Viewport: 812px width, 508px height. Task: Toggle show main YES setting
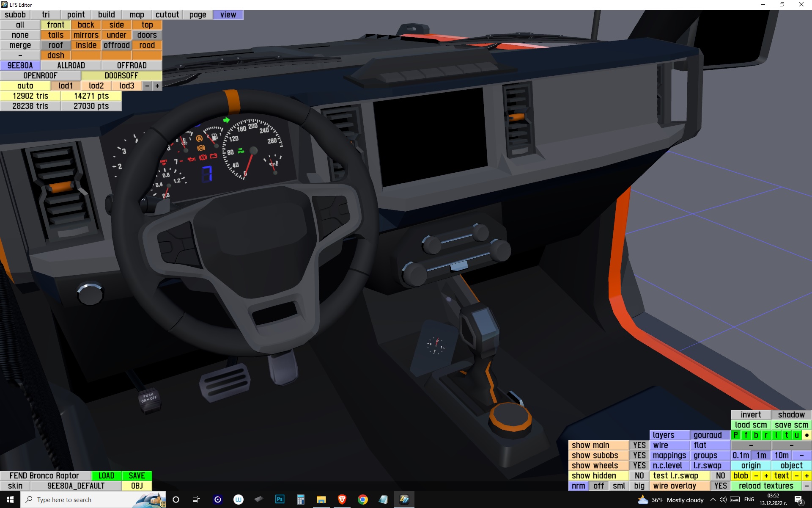pos(639,445)
